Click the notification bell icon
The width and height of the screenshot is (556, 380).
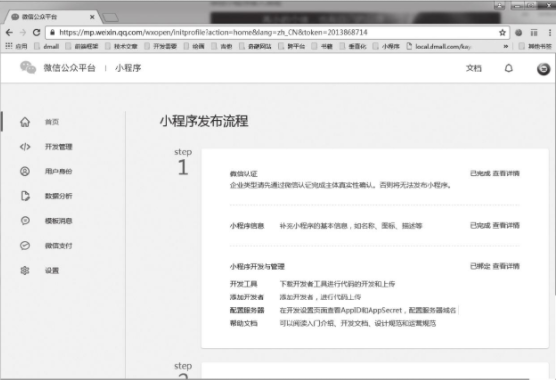(x=508, y=68)
